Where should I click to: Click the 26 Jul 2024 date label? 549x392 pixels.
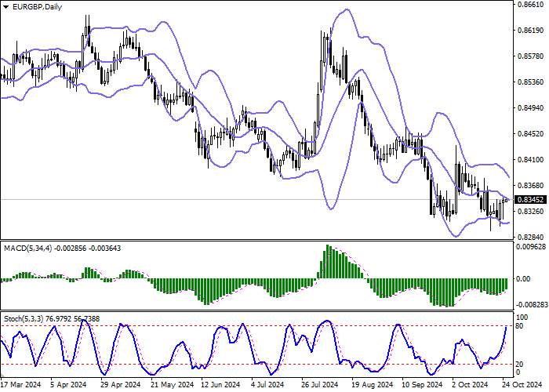click(321, 385)
